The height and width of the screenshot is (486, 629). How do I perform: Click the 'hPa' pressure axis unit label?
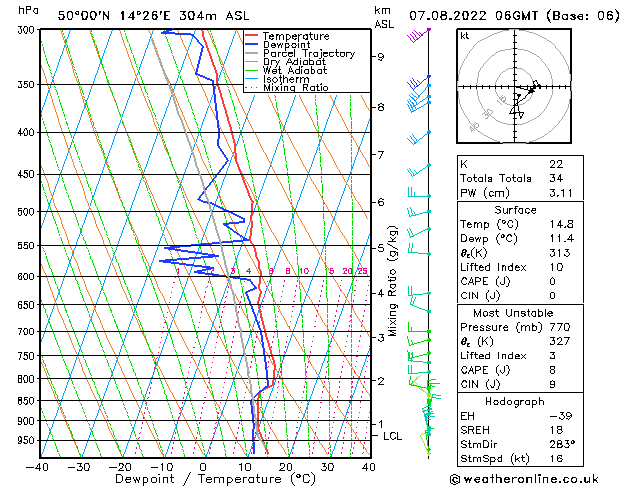point(28,11)
